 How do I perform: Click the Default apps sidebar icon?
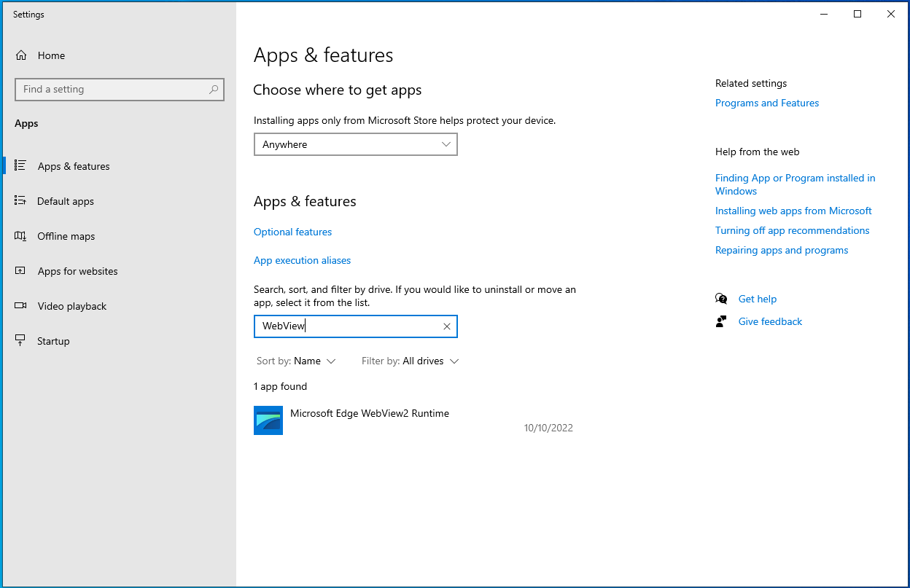[20, 200]
